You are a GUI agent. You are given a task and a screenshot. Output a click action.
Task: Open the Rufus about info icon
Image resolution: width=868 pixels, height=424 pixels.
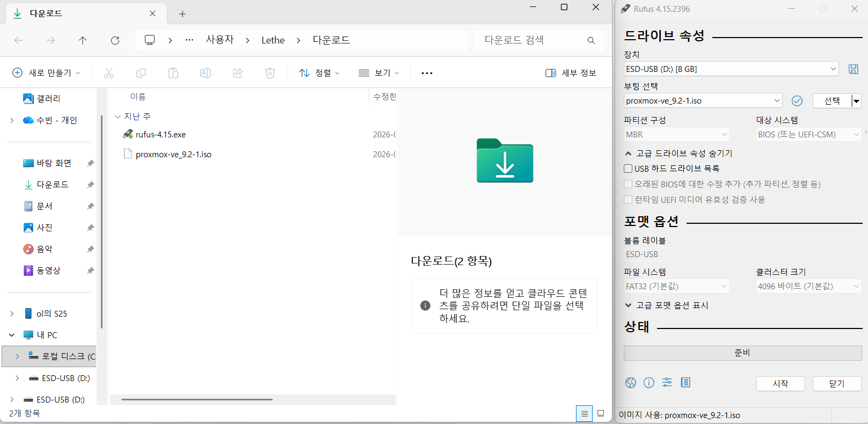[x=649, y=383]
